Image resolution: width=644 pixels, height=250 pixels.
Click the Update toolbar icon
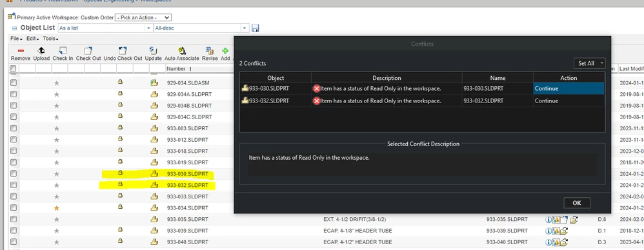point(153,51)
